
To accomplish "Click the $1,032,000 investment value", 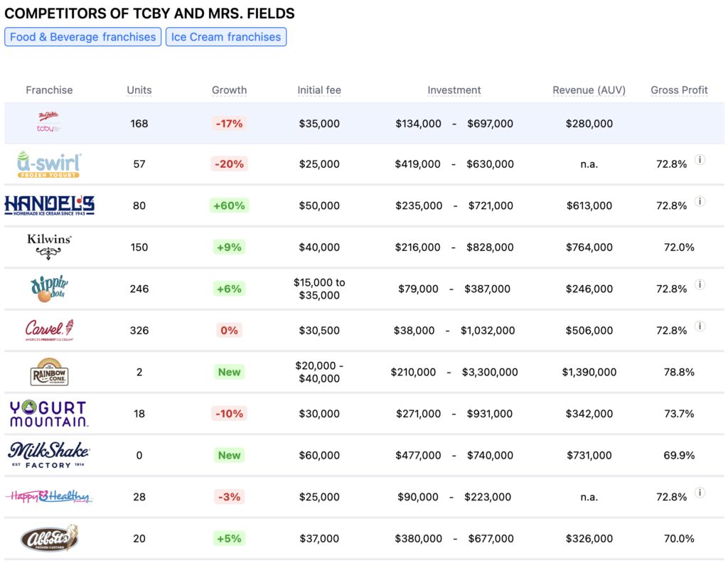I will (x=488, y=331).
